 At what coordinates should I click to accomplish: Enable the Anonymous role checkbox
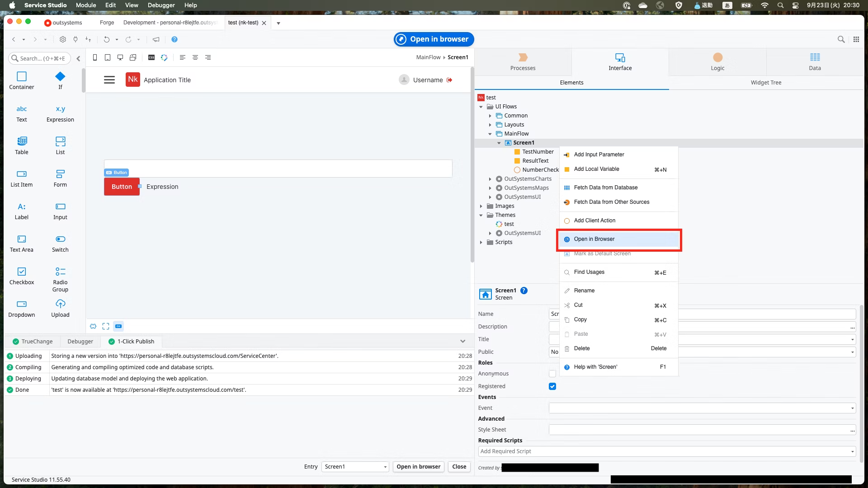coord(552,374)
